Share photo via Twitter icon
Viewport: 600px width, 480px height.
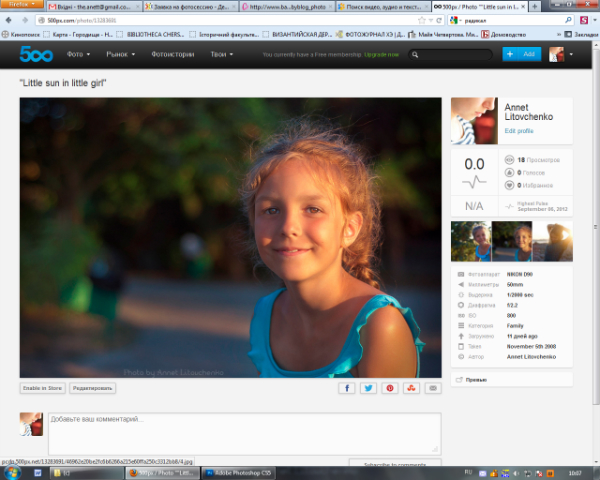tap(369, 387)
